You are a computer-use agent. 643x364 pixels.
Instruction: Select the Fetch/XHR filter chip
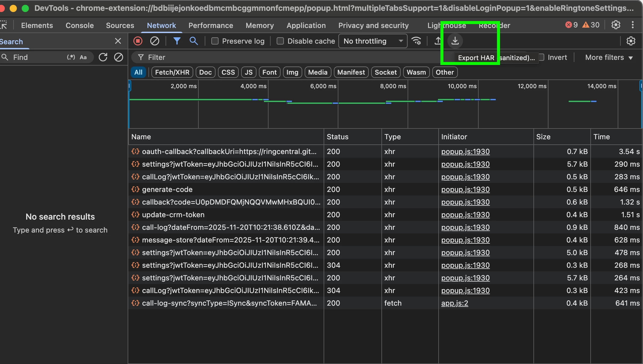172,72
